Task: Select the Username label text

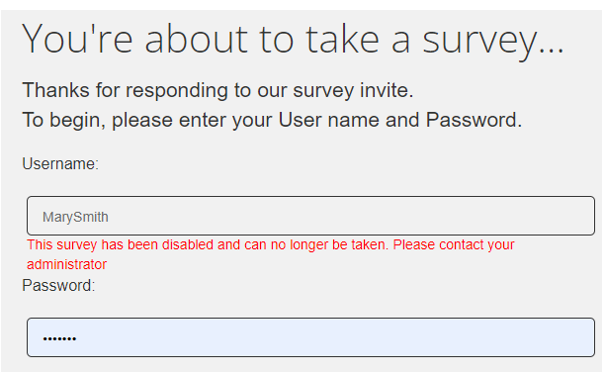Action: 60,164
